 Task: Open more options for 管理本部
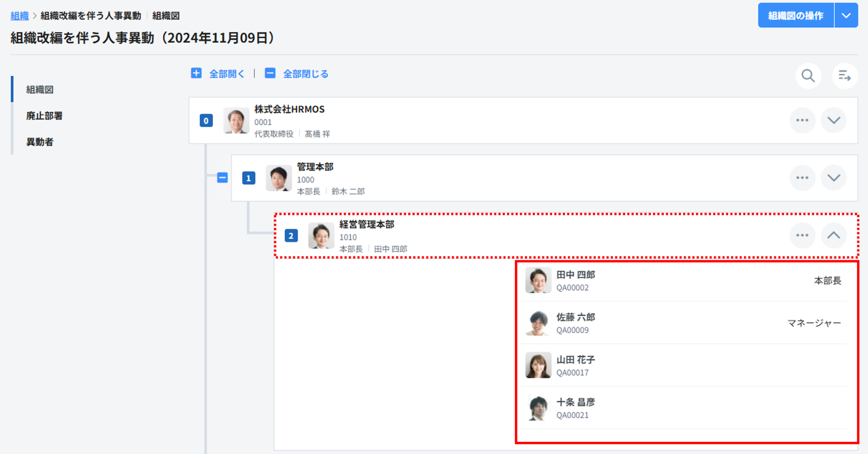(x=802, y=178)
